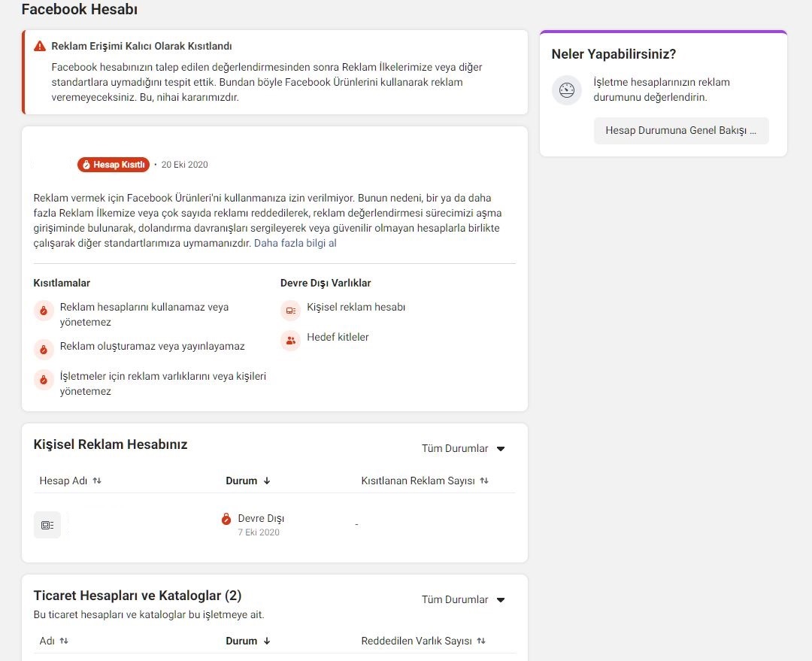Follow the Daha fazla bilgi al link
This screenshot has height=661, width=812.
coord(295,243)
